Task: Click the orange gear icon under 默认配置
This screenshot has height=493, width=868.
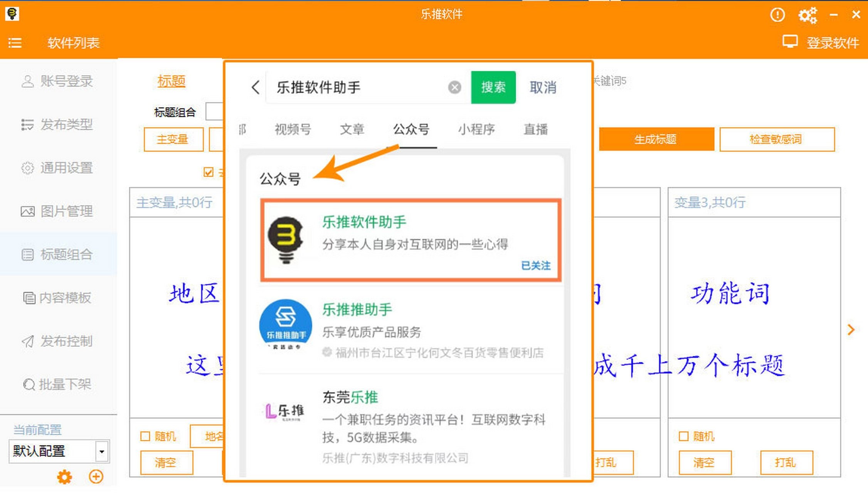Action: [64, 477]
